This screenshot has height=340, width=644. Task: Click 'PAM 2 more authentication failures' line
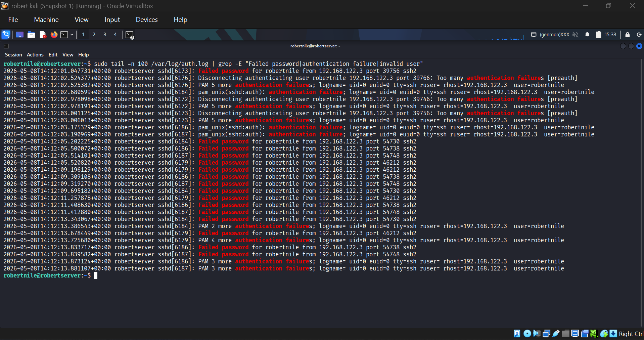coord(284,226)
